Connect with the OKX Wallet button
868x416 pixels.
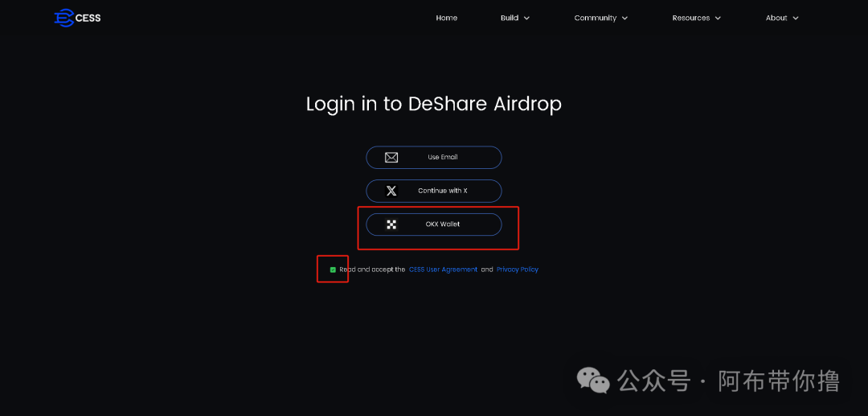[x=433, y=224]
